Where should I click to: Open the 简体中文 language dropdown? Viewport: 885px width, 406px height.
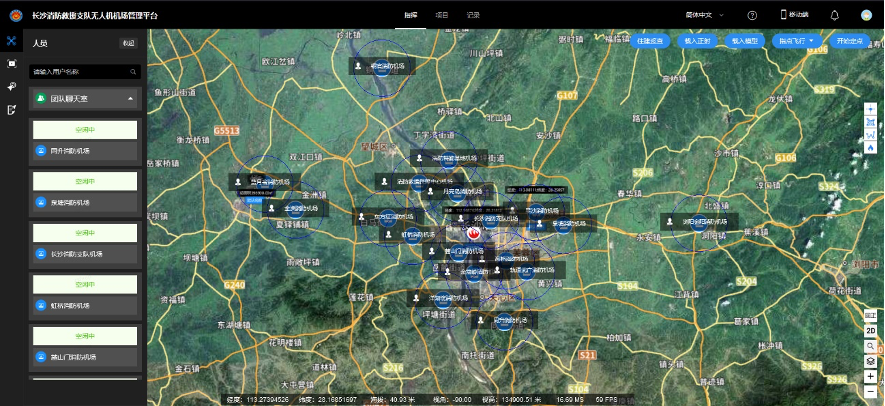(720, 15)
